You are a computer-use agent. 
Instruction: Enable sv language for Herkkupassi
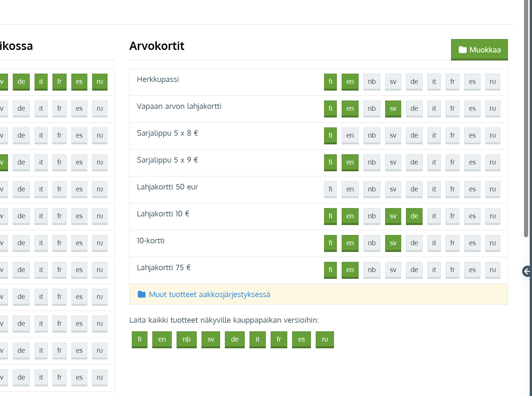[393, 82]
